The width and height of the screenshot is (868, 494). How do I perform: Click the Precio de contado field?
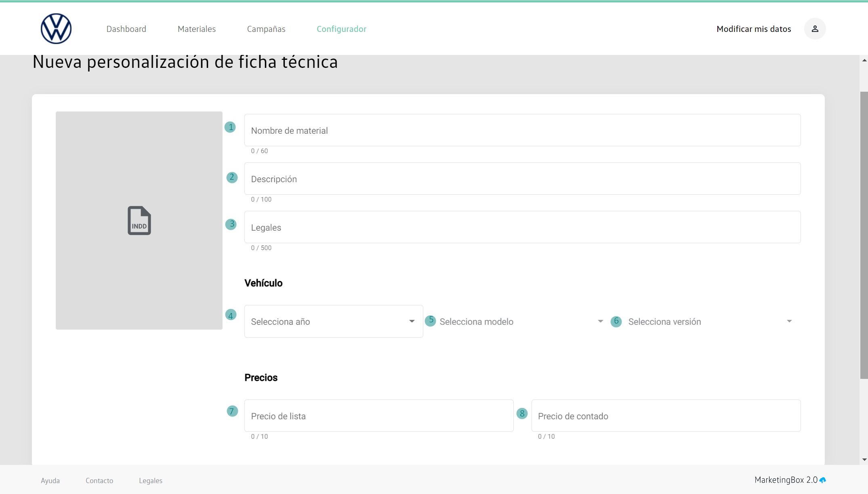[x=666, y=416]
